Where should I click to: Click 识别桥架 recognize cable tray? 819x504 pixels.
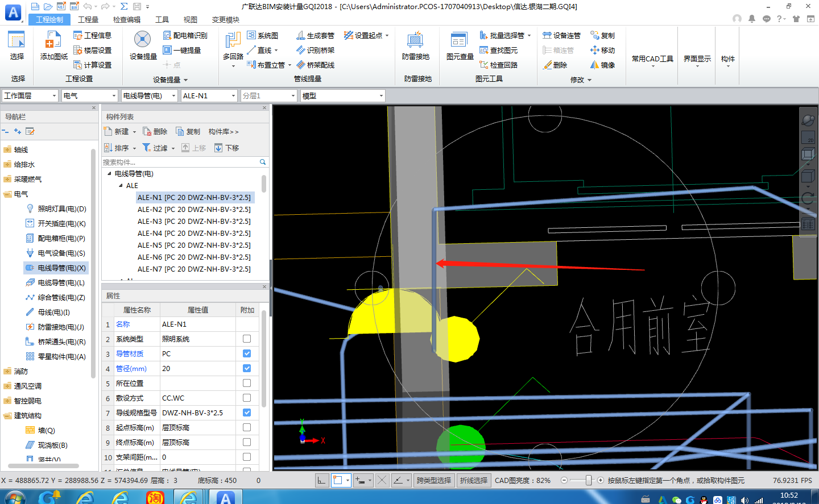(315, 50)
